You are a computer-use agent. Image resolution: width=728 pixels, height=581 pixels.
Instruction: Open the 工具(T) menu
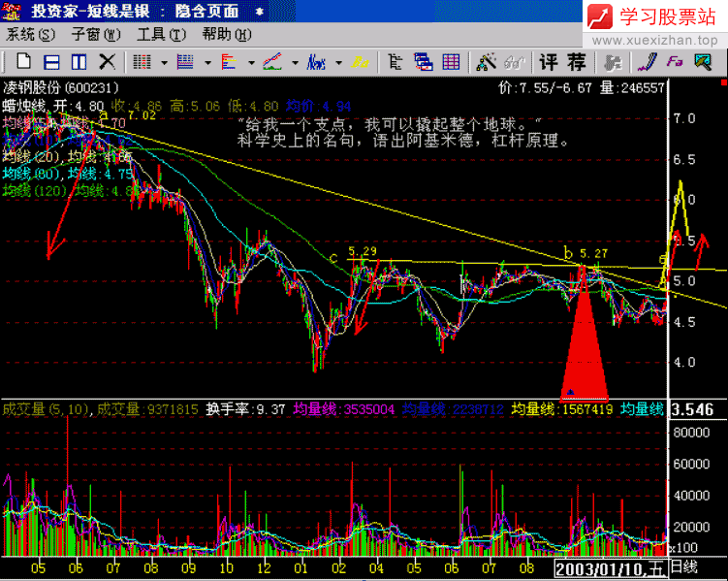[x=161, y=34]
